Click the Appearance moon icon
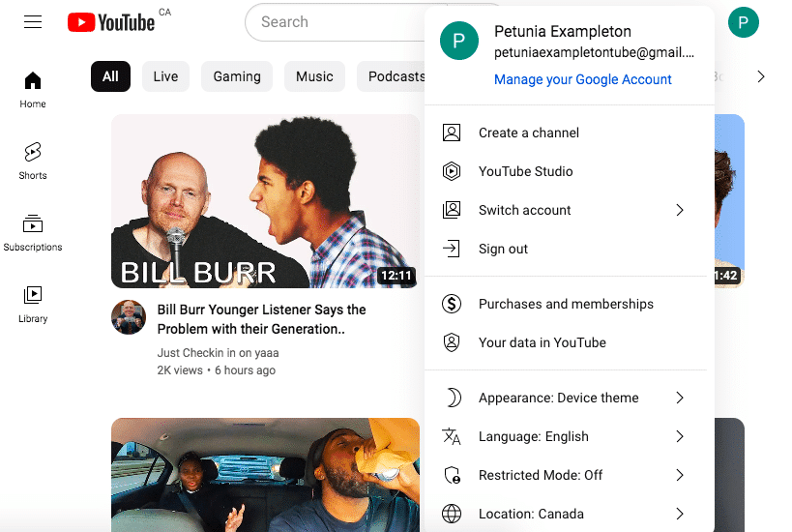The width and height of the screenshot is (792, 532). click(x=454, y=398)
